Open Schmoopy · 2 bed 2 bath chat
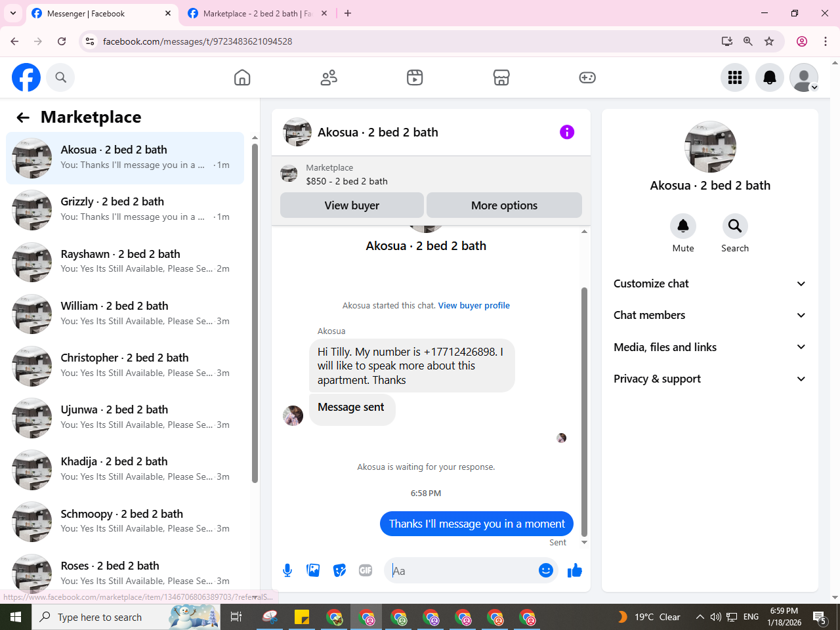Screen dimensions: 840x630 tap(125, 522)
